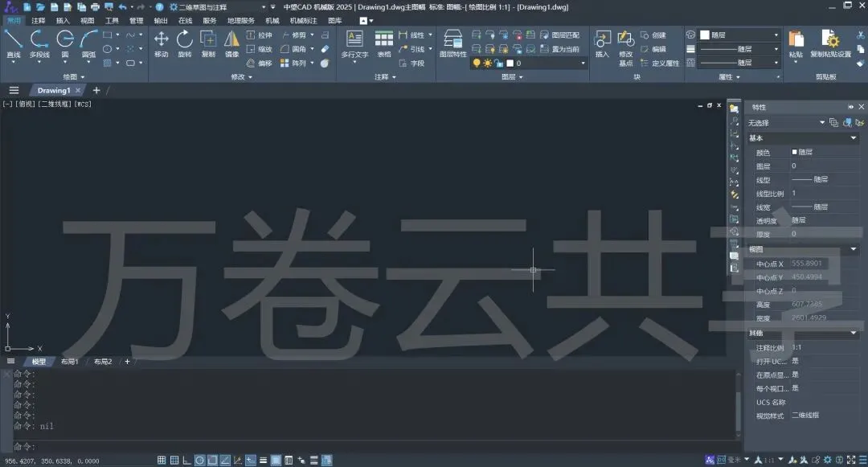868x467 pixels.
Task: Open 复制粘贴设置 copy-paste settings
Action: (x=830, y=44)
